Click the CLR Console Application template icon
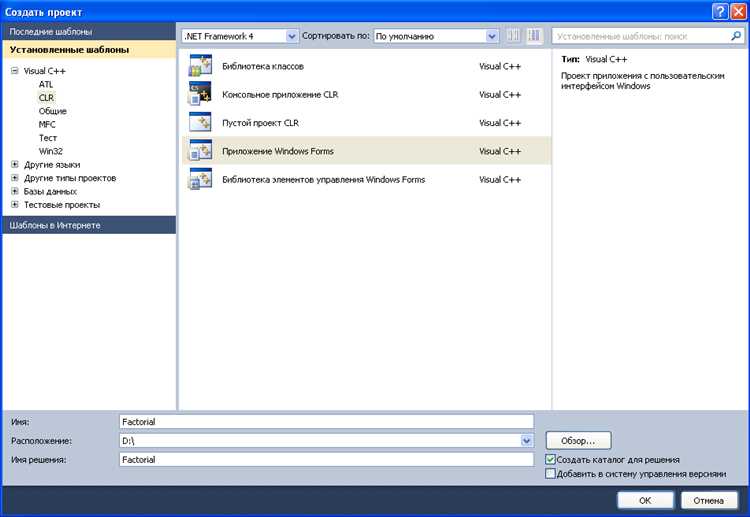The height and width of the screenshot is (517, 750). click(x=200, y=94)
